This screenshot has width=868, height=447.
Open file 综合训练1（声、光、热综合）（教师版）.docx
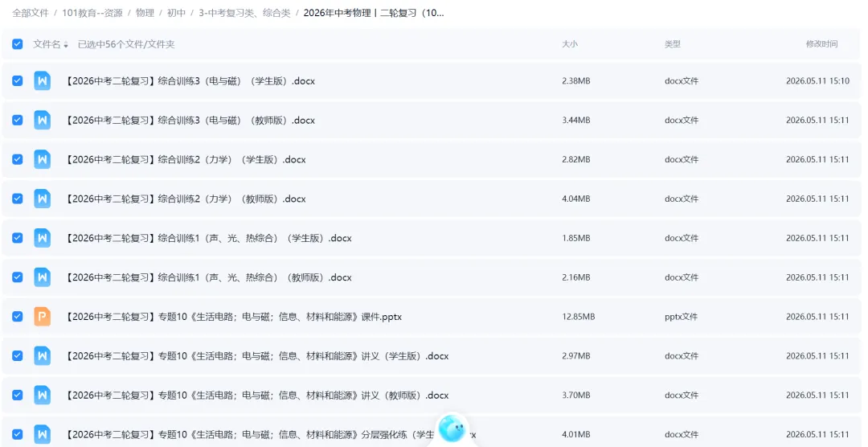pos(209,277)
